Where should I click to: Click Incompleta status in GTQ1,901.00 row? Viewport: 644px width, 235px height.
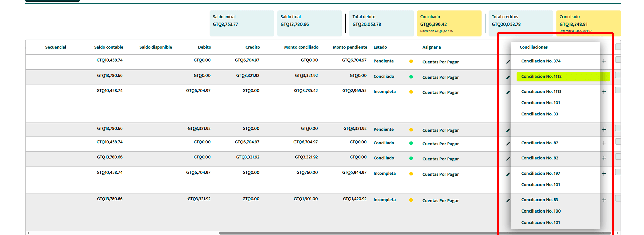point(385,200)
